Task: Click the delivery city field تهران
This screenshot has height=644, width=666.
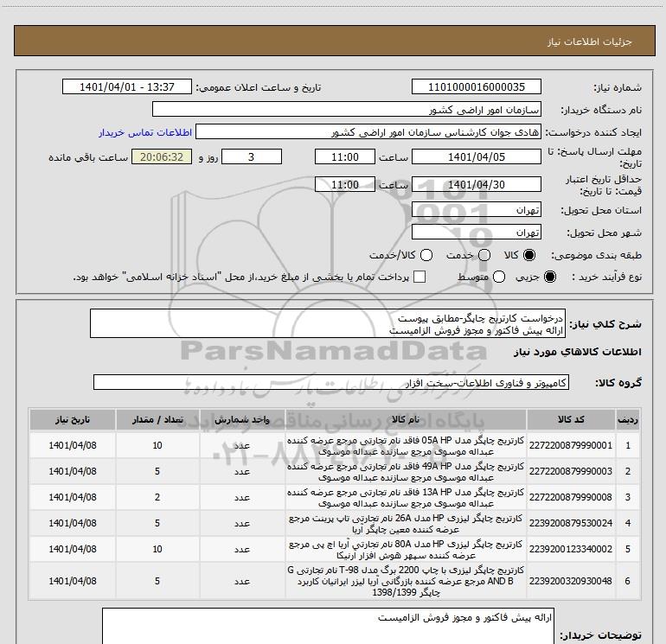Action: click(476, 232)
